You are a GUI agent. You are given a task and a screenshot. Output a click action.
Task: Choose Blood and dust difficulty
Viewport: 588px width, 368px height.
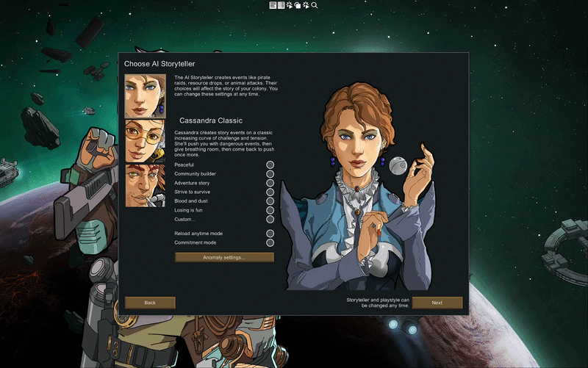coord(270,201)
